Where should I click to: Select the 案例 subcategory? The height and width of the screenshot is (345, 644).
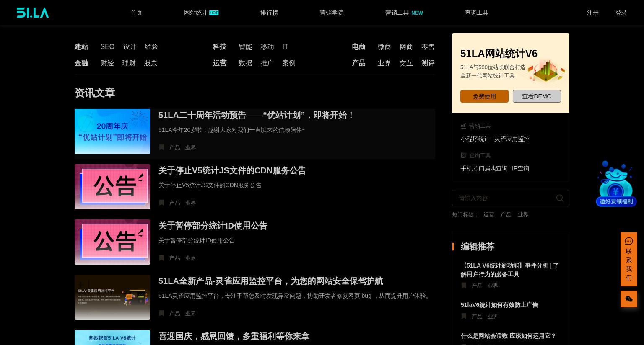tap(289, 63)
